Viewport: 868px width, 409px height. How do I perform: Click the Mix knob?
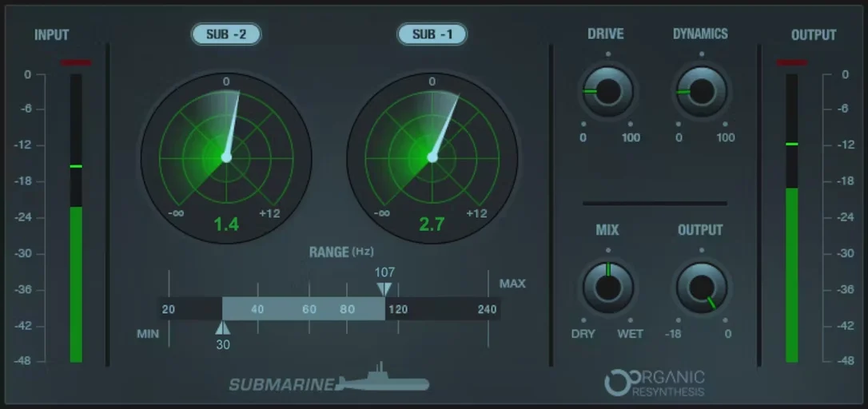(x=607, y=288)
